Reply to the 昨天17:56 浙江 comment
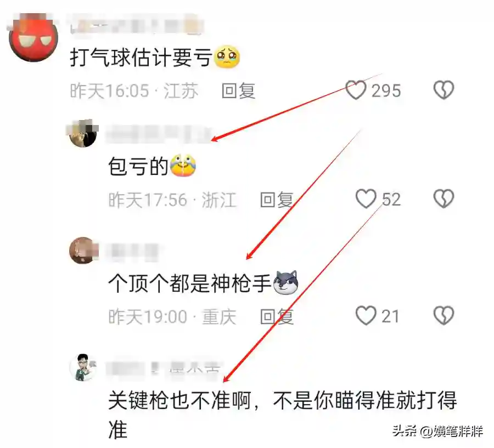The width and height of the screenshot is (494, 448). coord(277,200)
